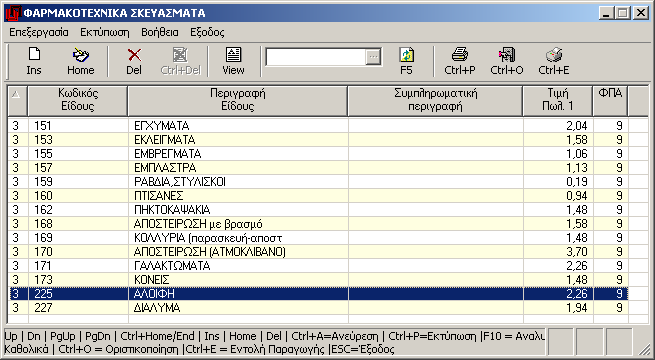Screen dimensions: 655x360
Task: Click the ΦΠΑ value 9 in ΔΙΑΛΥΜΑ row
Action: pos(619,308)
